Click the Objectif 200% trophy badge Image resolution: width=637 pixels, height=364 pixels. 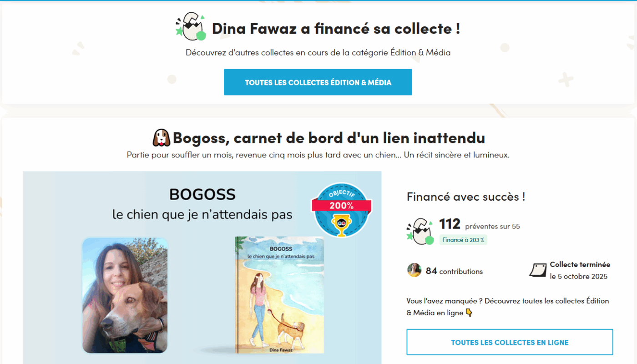pyautogui.click(x=341, y=210)
